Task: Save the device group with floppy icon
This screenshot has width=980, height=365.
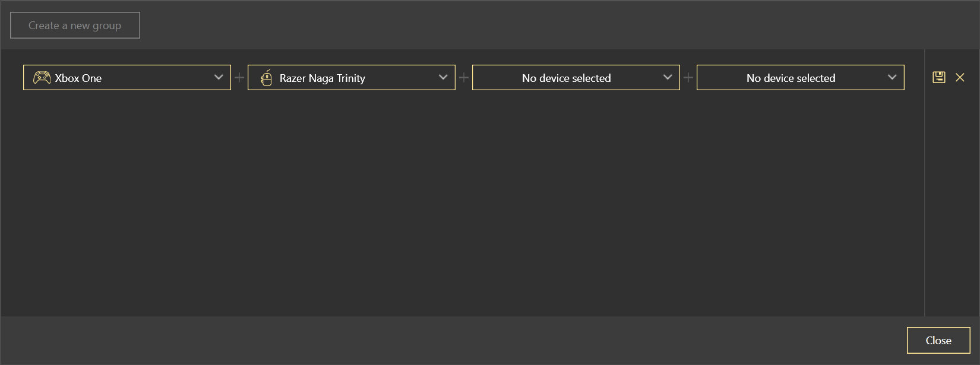Action: [939, 77]
